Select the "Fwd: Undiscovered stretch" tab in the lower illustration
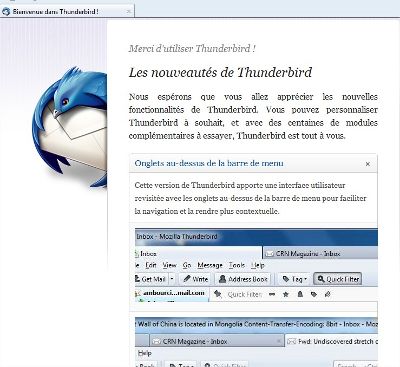 (x=332, y=341)
